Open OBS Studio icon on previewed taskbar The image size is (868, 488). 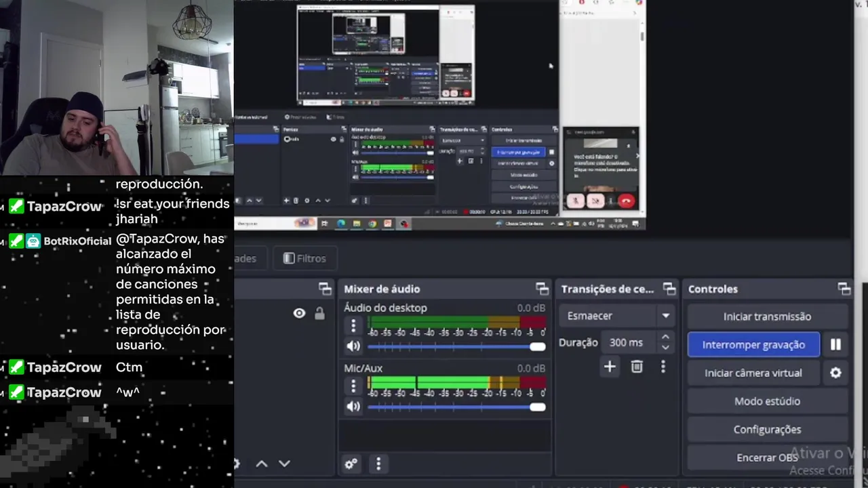pos(404,224)
